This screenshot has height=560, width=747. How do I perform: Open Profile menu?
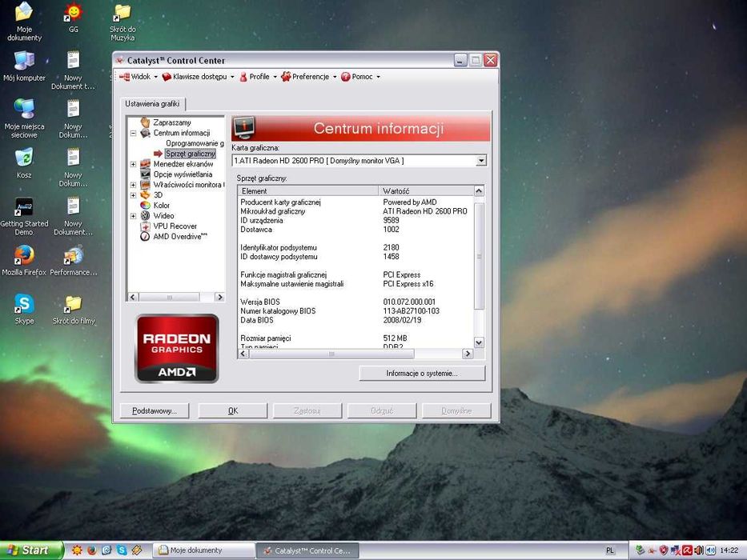(x=257, y=77)
